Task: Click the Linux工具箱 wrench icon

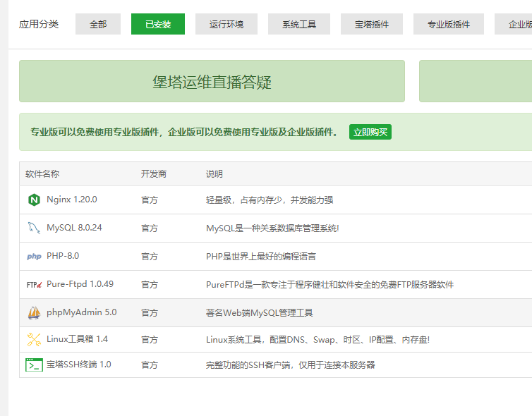Action: click(34, 339)
